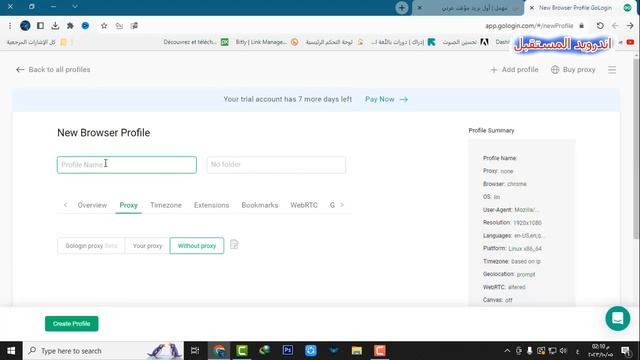Open the No folder dropdown field

(x=276, y=164)
